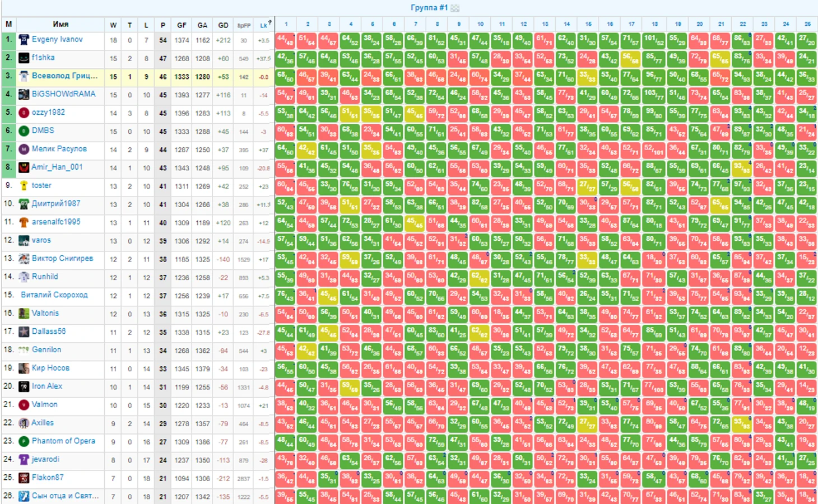Click varos's avatar picture
Viewport: 818px width, 504px height.
pyautogui.click(x=24, y=241)
